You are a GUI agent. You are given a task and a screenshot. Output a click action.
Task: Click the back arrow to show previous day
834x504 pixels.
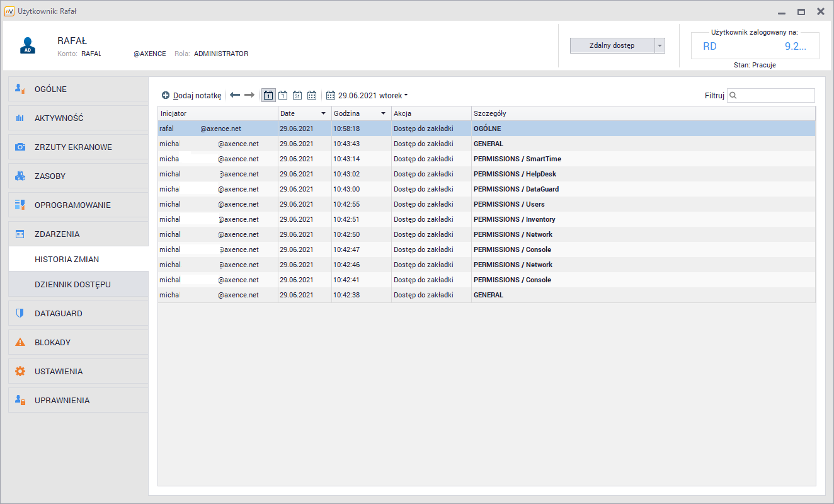[x=235, y=95]
